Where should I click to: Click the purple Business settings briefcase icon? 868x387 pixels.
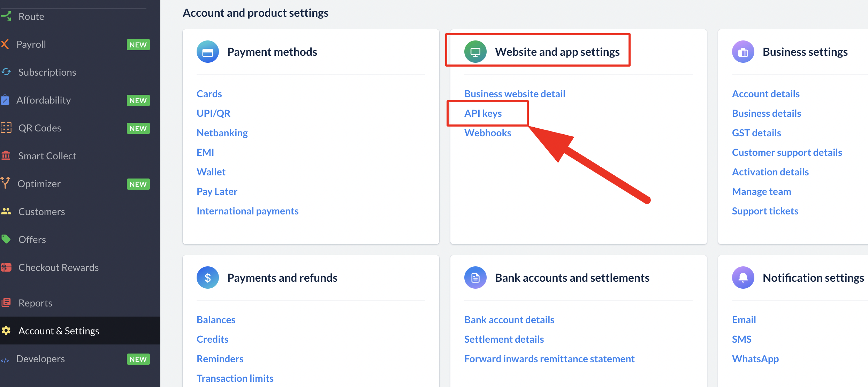(743, 52)
